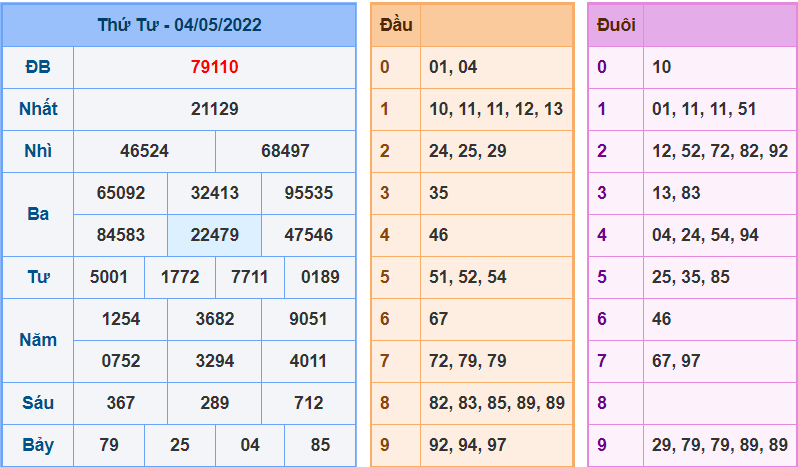
Task: Click Đầu values 82, 83, 85, 89, 89
Action: tap(497, 403)
